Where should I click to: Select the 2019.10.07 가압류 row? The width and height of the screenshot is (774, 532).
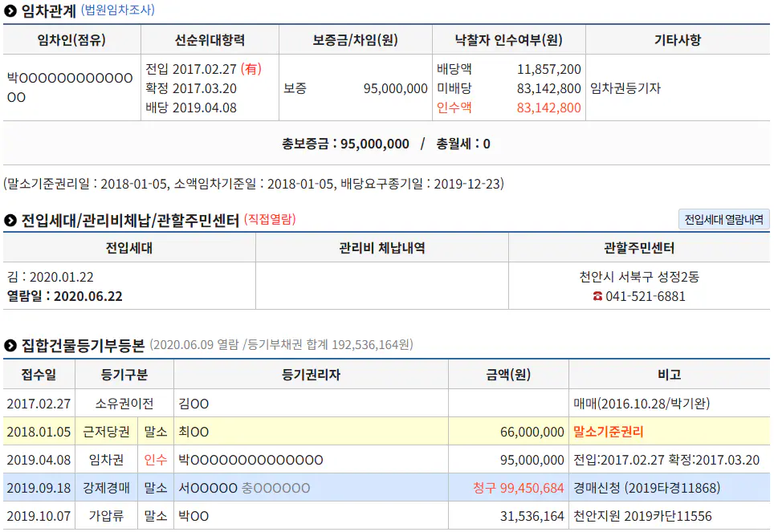click(386, 516)
